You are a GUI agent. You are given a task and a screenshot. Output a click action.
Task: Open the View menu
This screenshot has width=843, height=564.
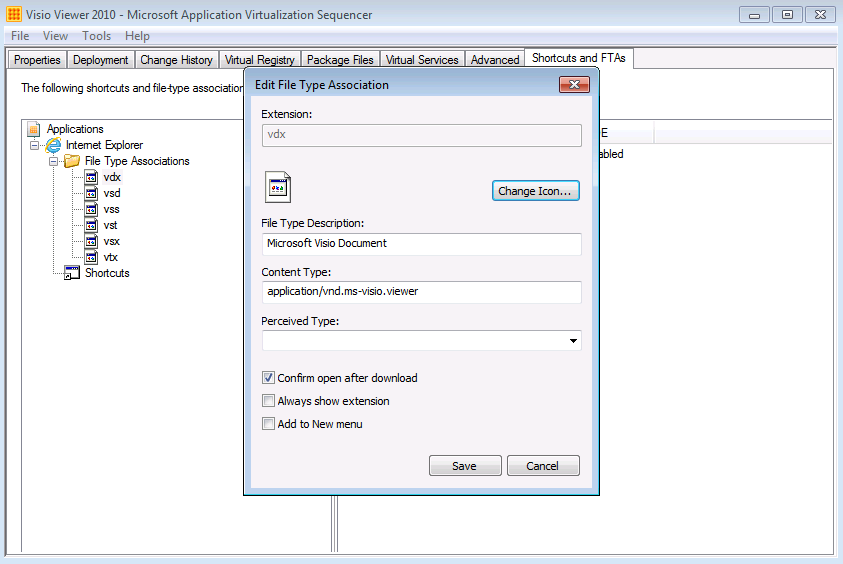pyautogui.click(x=55, y=36)
